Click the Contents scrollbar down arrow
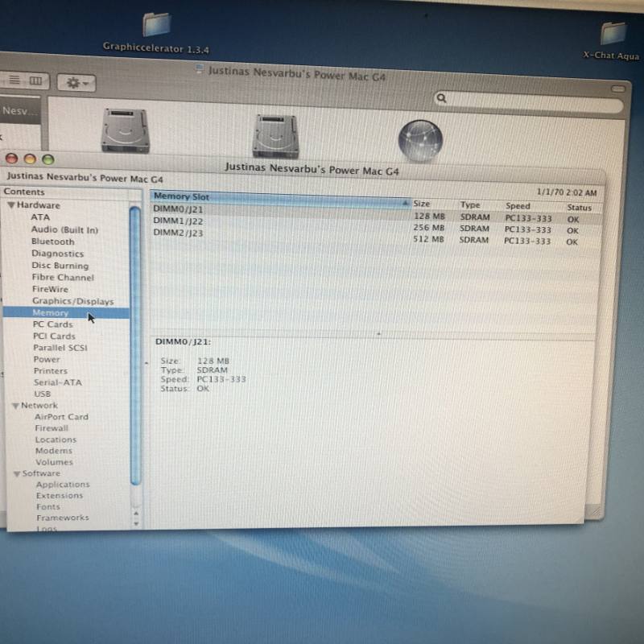The height and width of the screenshot is (644, 644). [x=136, y=524]
